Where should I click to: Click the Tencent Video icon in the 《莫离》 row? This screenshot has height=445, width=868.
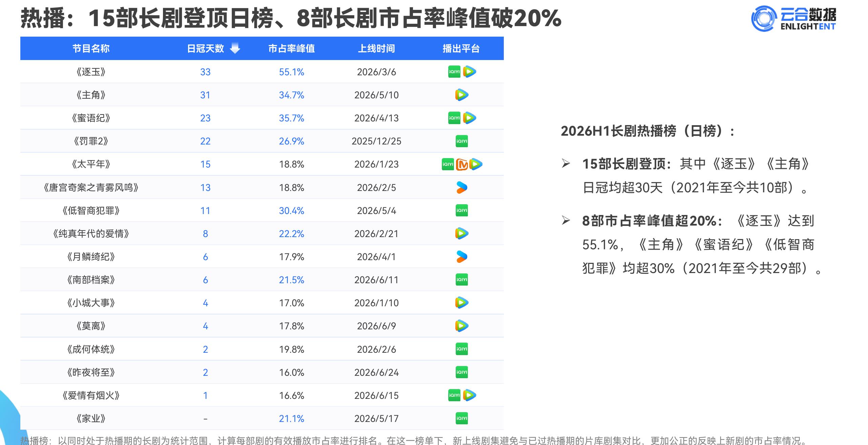[461, 326]
